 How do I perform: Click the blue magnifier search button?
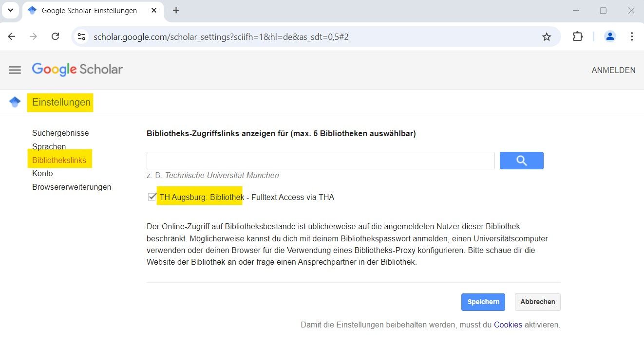point(521,160)
